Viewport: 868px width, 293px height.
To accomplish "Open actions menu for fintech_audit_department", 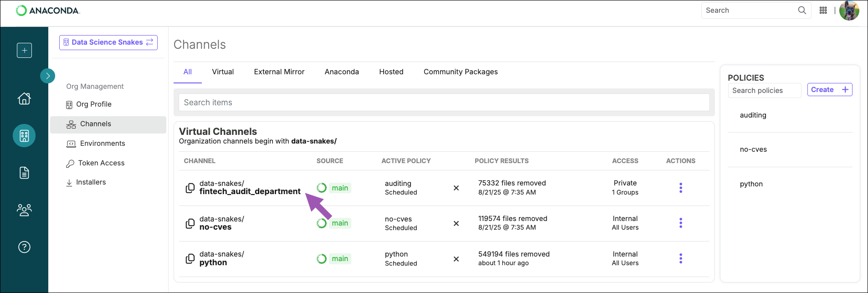I will coord(681,188).
